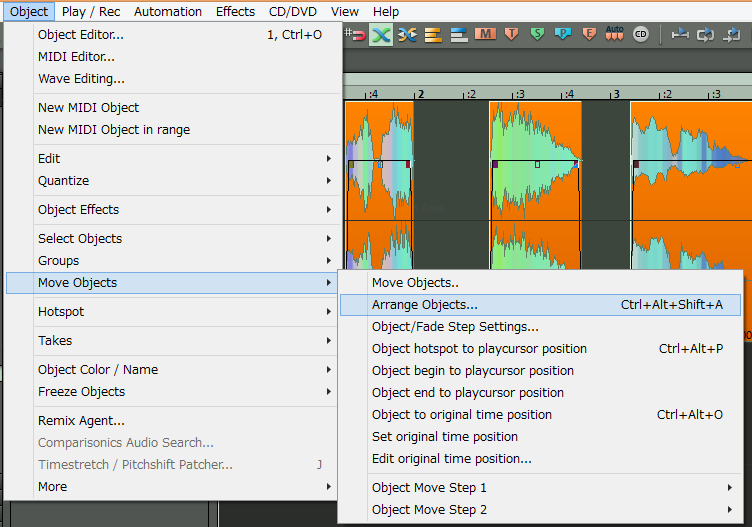This screenshot has height=527, width=752.
Task: Click bar 2 marker on timeline ruler
Action: click(420, 94)
